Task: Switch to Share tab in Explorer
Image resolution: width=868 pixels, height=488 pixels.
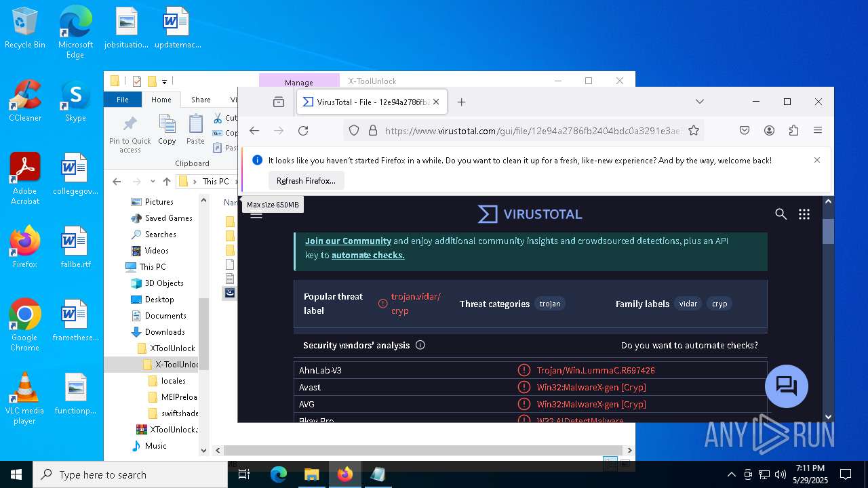Action: tap(201, 100)
